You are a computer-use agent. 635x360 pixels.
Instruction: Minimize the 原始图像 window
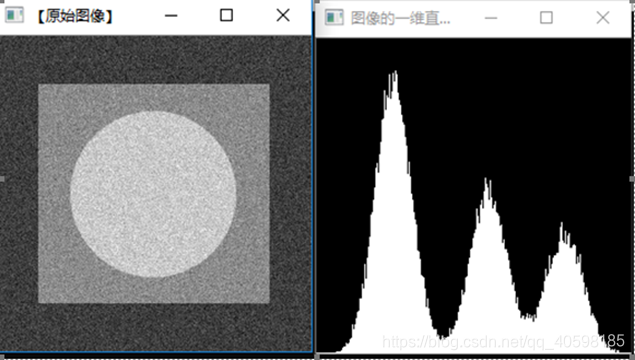[x=171, y=16]
